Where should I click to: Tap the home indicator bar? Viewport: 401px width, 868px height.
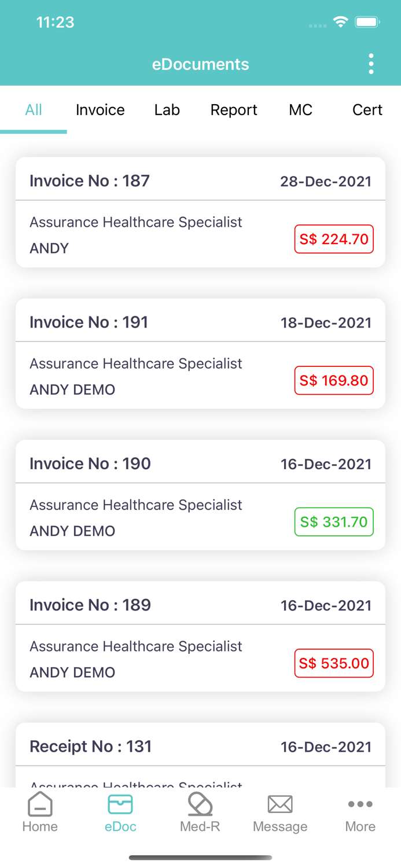pos(200,858)
